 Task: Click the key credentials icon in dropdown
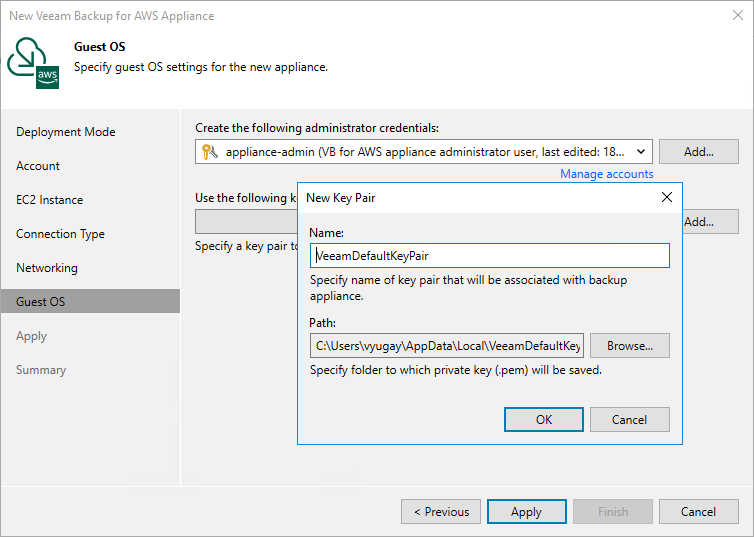(x=210, y=152)
